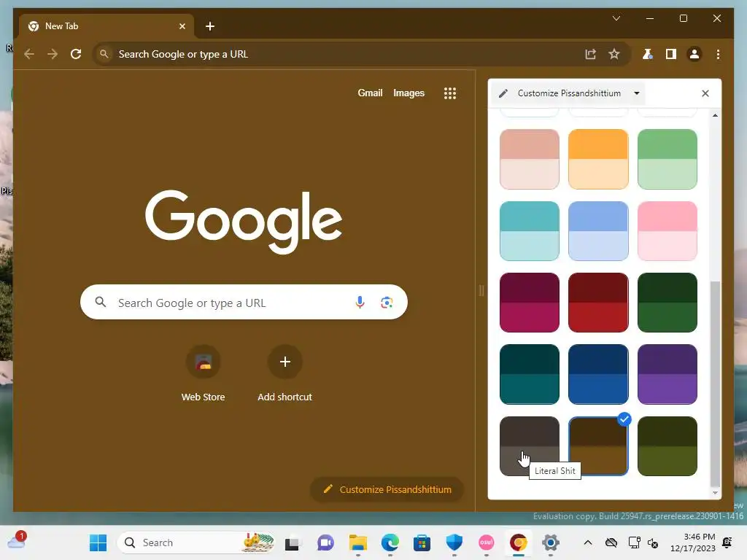
Task: Open the purple video chat app on taskbar
Action: tap(325, 542)
